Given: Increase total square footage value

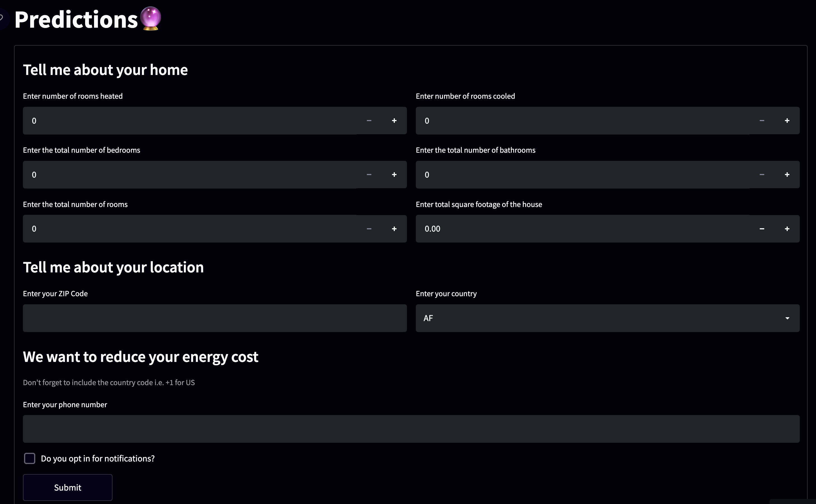Looking at the screenshot, I should coord(787,229).
